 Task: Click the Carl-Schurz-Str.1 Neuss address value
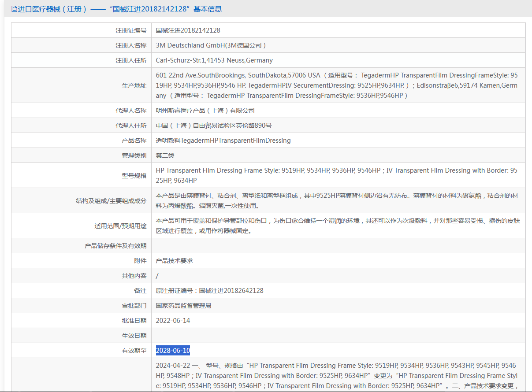coord(214,60)
